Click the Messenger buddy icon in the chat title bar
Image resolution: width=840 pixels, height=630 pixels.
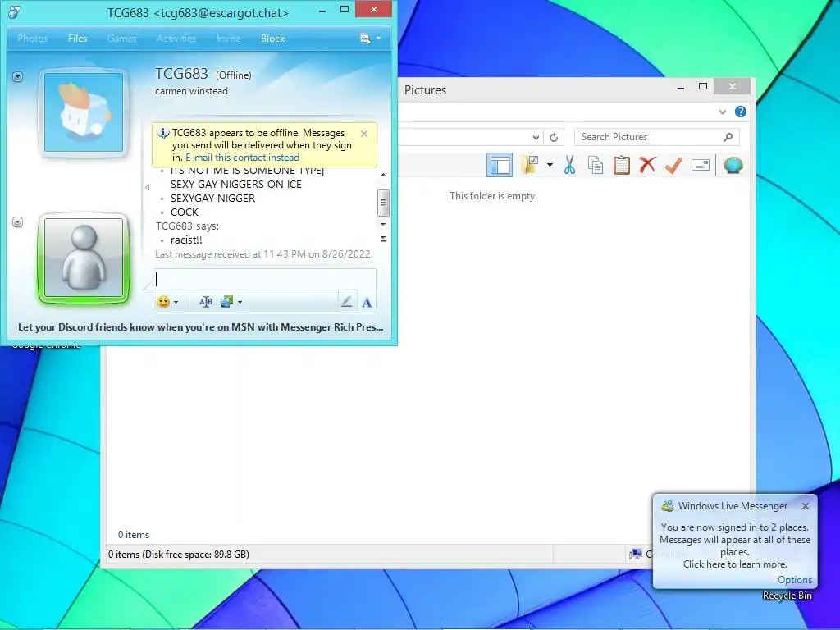15,11
